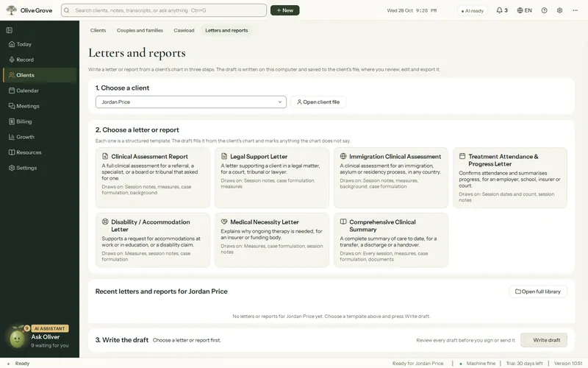Switch to the Caseload tab
The height and width of the screenshot is (368, 588).
click(x=184, y=30)
